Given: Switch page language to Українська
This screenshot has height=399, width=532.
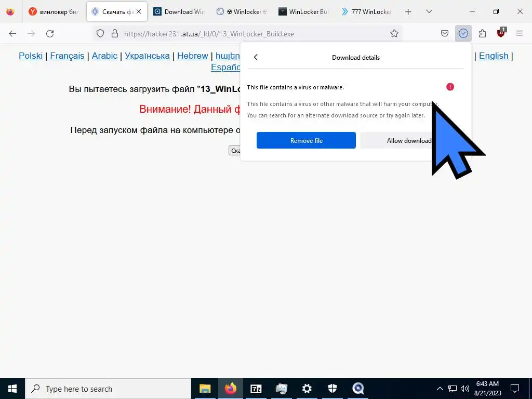Looking at the screenshot, I should [147, 56].
